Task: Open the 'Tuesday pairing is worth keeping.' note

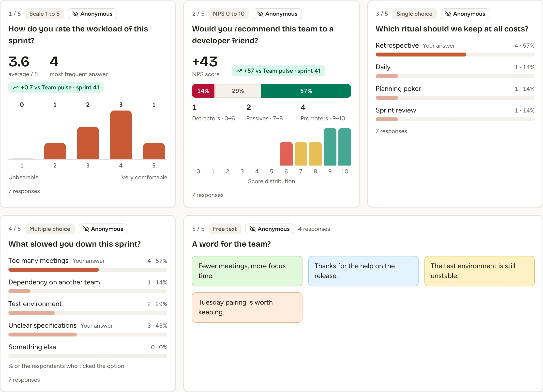Action: (x=247, y=308)
